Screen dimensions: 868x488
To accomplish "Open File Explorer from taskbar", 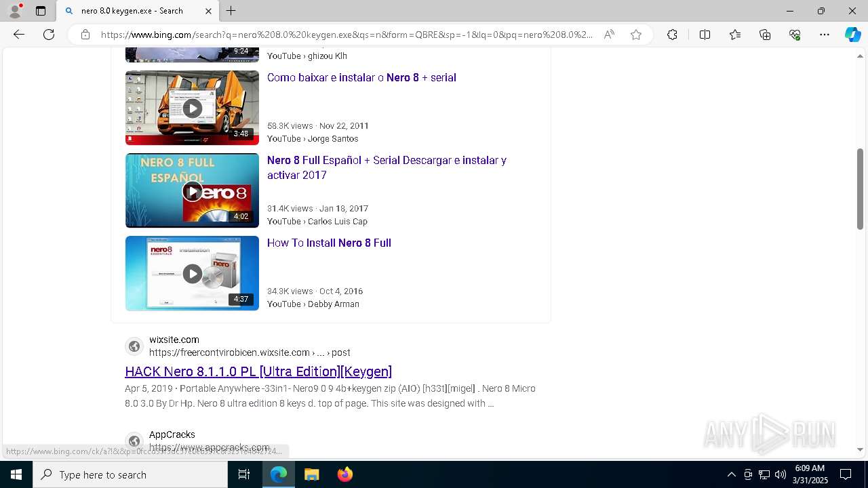I will [x=311, y=474].
